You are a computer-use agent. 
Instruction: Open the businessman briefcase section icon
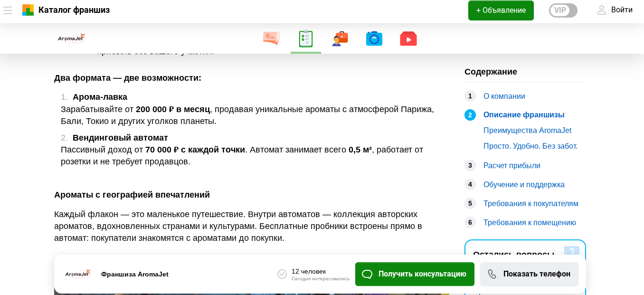[x=340, y=38]
